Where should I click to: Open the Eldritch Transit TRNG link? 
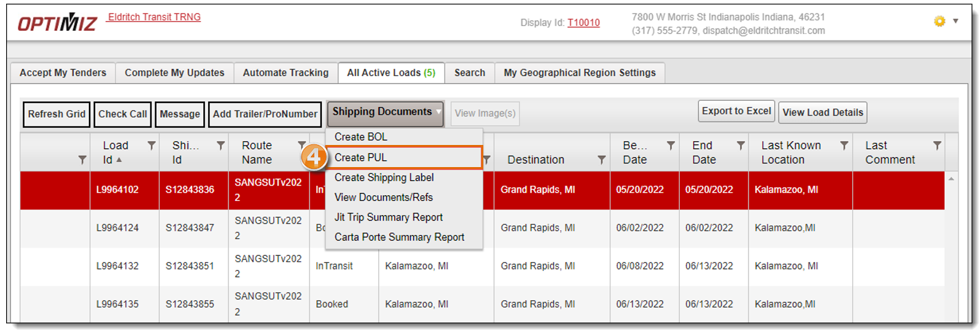[x=154, y=17]
